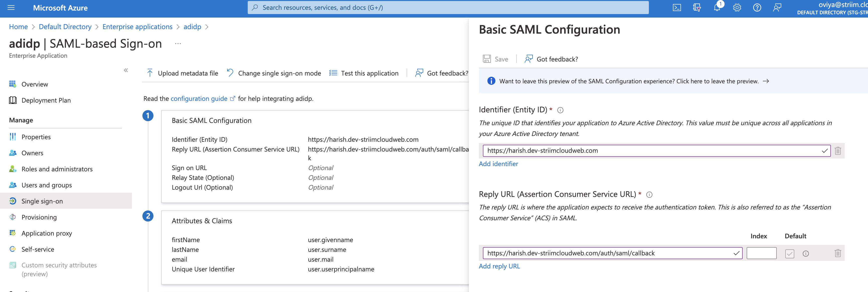Collapse the left sidebar with the chevron
The width and height of the screenshot is (868, 292).
click(x=126, y=70)
